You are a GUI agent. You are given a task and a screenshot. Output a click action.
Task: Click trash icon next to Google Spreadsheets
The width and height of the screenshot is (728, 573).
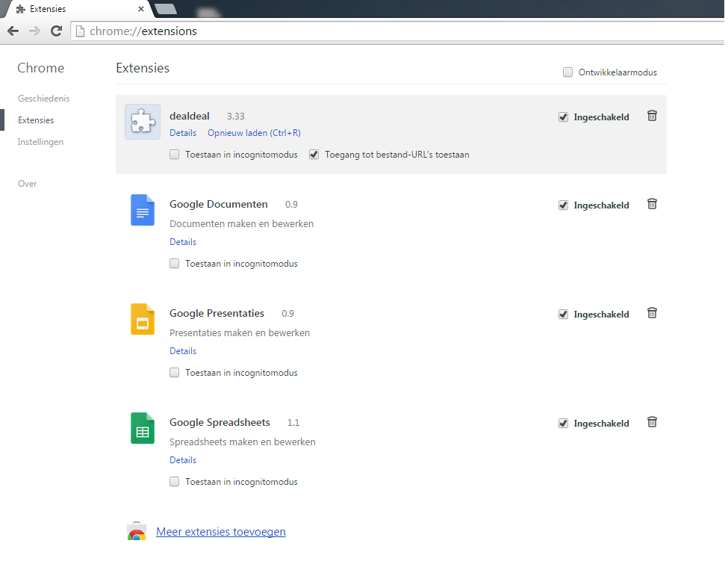(x=652, y=422)
